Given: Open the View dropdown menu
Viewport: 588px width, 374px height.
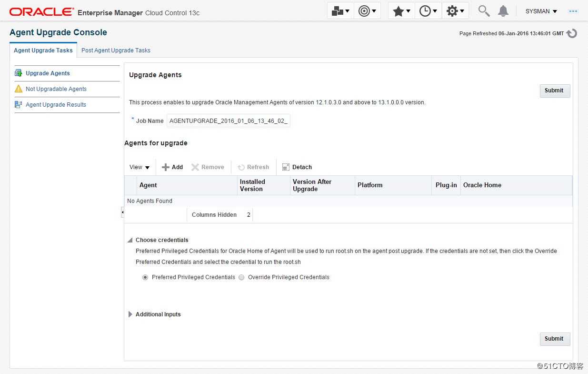Looking at the screenshot, I should click(x=140, y=167).
